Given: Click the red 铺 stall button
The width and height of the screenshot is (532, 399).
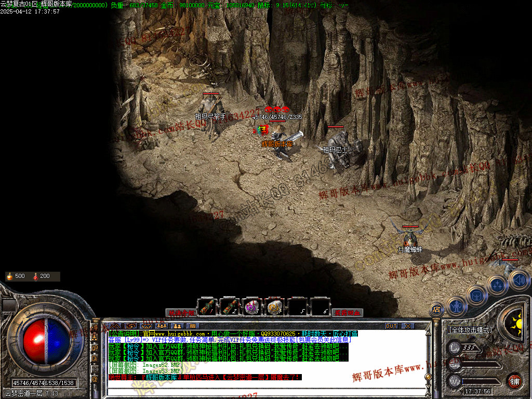Looking at the screenshot, I should click(515, 381).
